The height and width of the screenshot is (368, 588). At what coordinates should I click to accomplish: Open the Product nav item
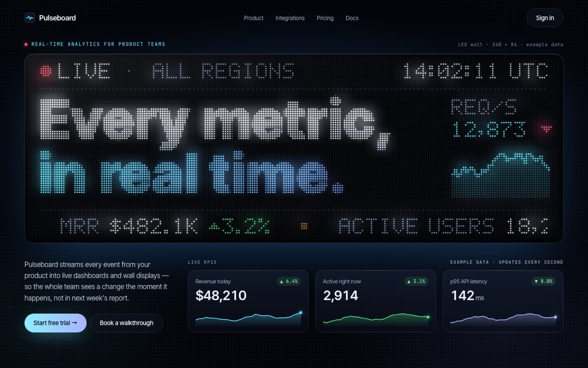(254, 18)
